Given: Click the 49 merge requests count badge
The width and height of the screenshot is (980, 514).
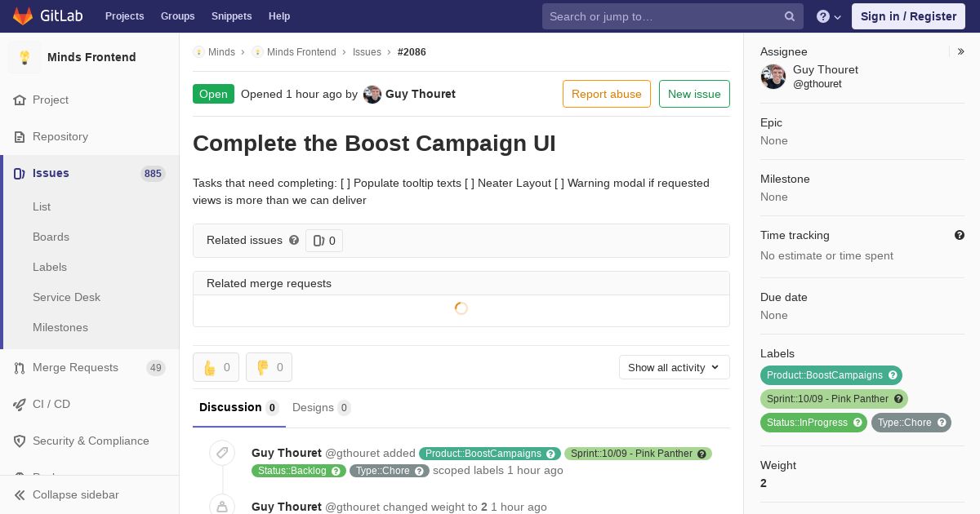Looking at the screenshot, I should tap(156, 367).
